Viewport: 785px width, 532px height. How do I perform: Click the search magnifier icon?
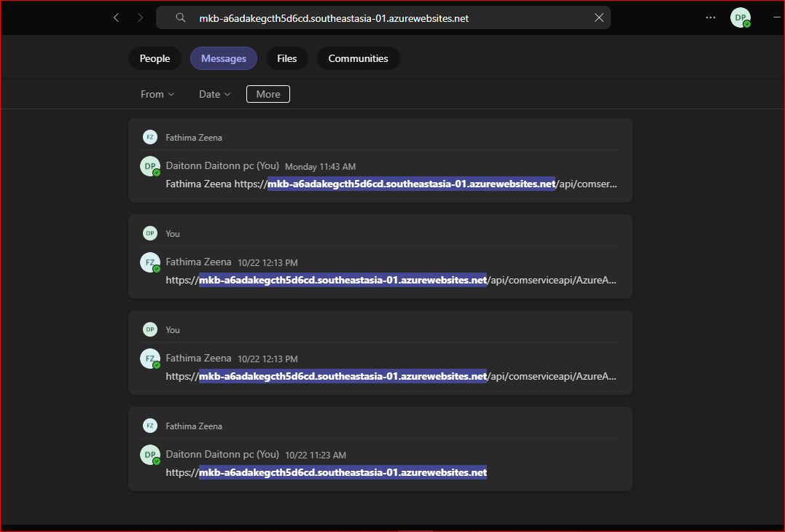[181, 18]
